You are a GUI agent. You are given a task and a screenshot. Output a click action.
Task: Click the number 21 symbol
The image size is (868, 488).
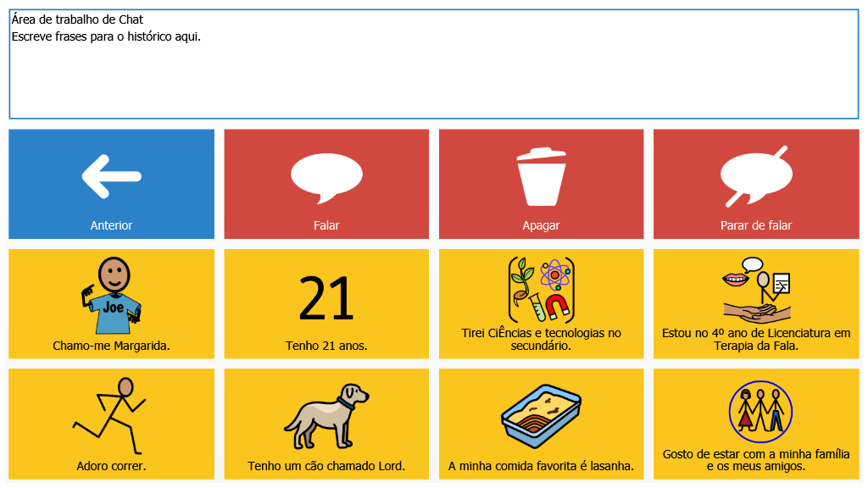click(x=326, y=297)
